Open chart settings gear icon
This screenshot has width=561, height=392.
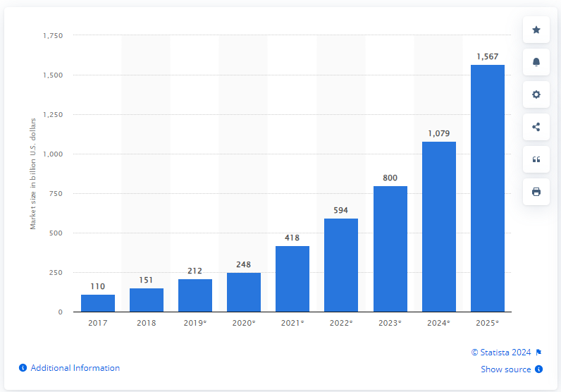pyautogui.click(x=536, y=94)
